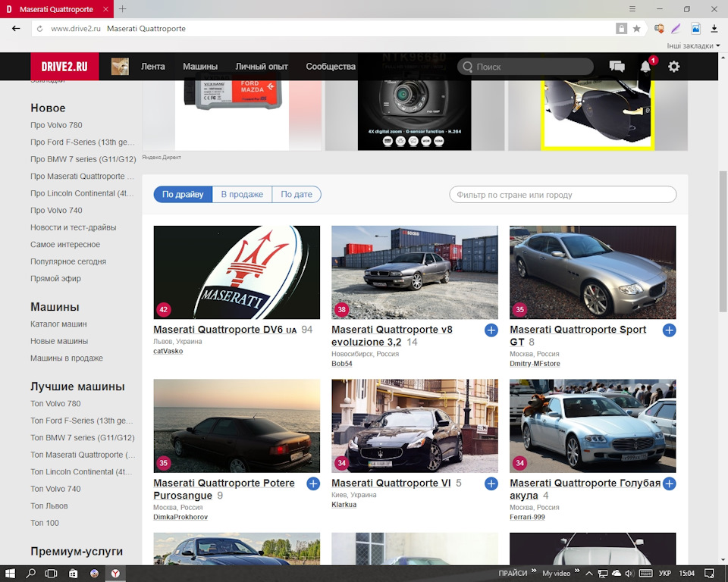The width and height of the screenshot is (728, 582).
Task: Switch to the В продаже tab
Action: [242, 195]
